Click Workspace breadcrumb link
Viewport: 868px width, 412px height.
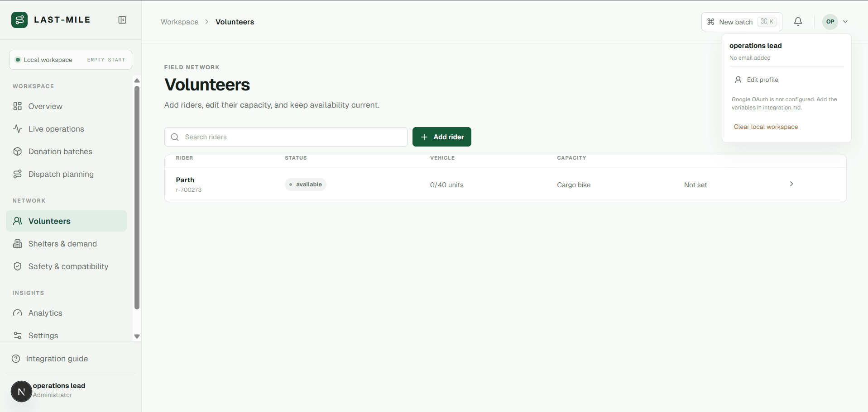click(x=179, y=22)
